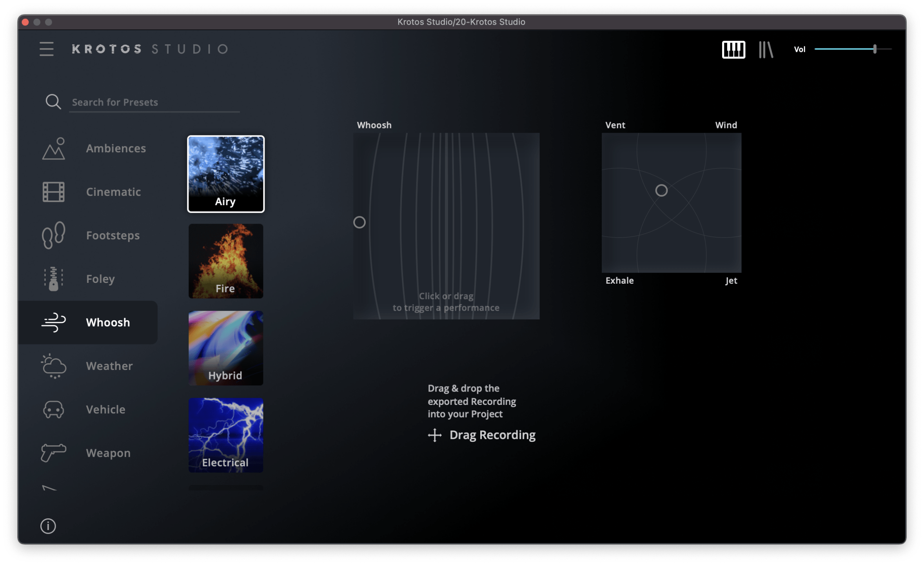Toggle the piano keyboard view icon
The height and width of the screenshot is (565, 924).
coord(733,49)
